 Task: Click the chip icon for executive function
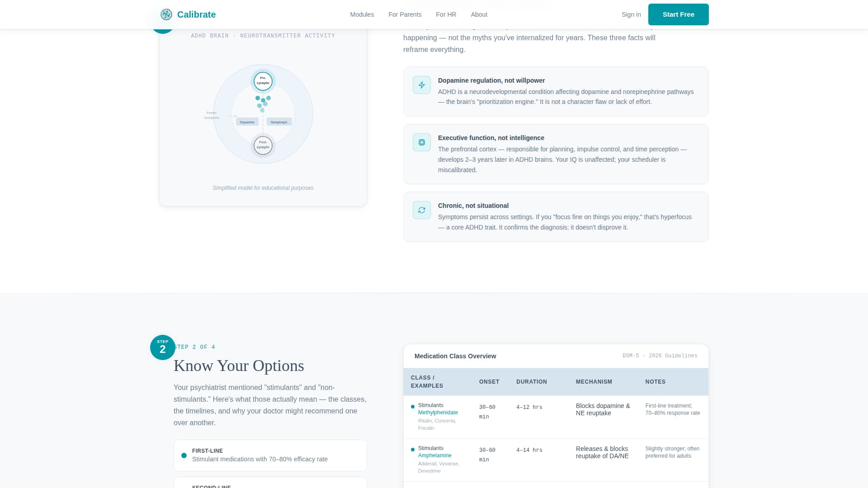422,142
